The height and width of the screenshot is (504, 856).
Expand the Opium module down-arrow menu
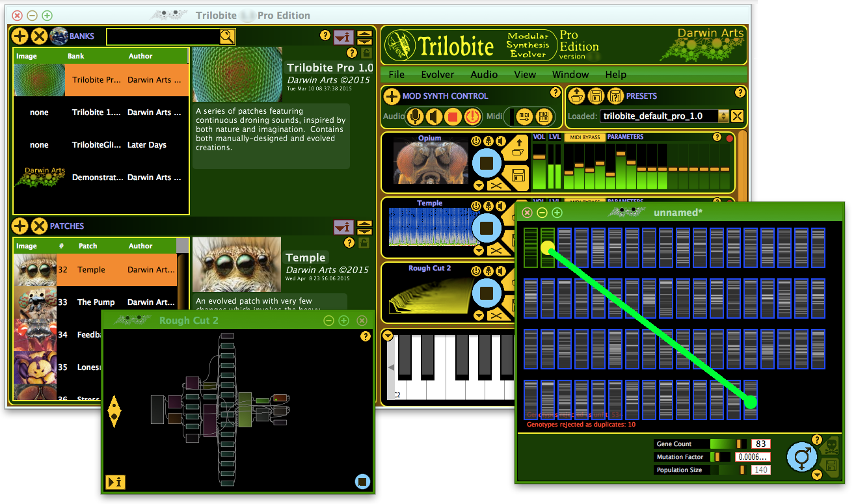coord(479,185)
